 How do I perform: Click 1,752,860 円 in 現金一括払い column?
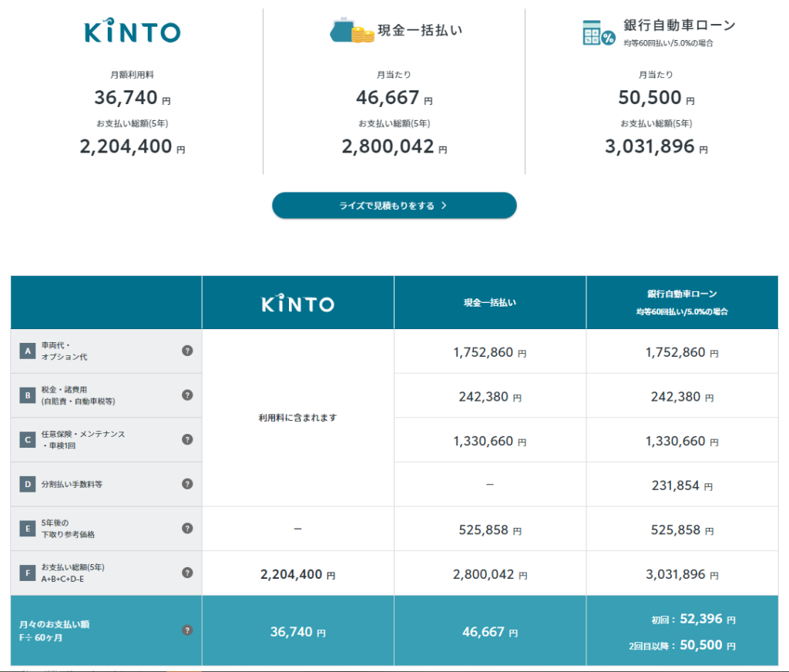(x=490, y=352)
